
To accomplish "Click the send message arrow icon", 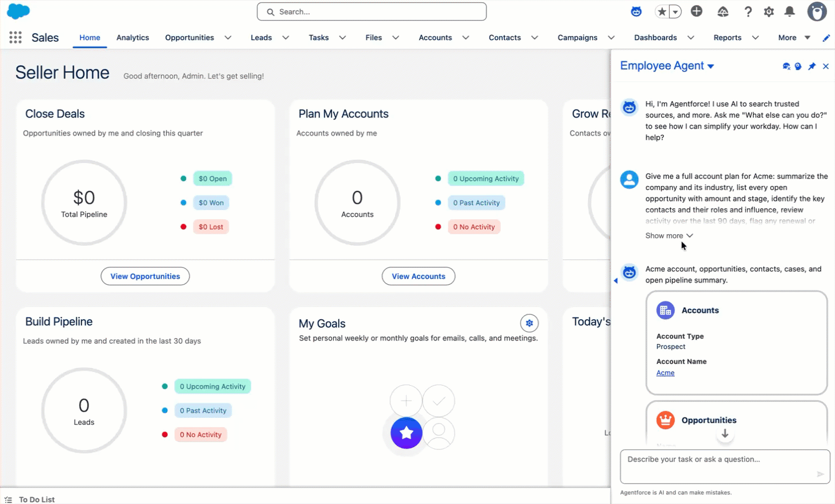I will pos(821,474).
